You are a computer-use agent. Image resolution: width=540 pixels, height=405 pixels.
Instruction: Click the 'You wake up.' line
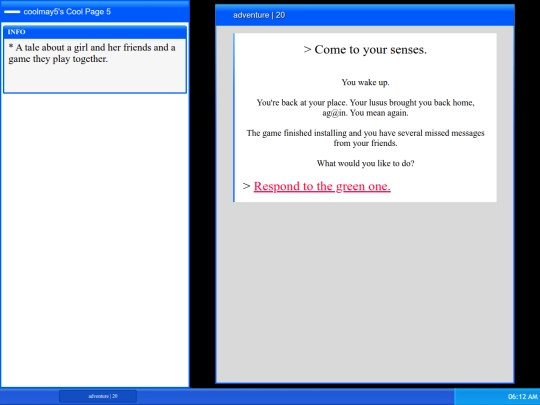365,82
